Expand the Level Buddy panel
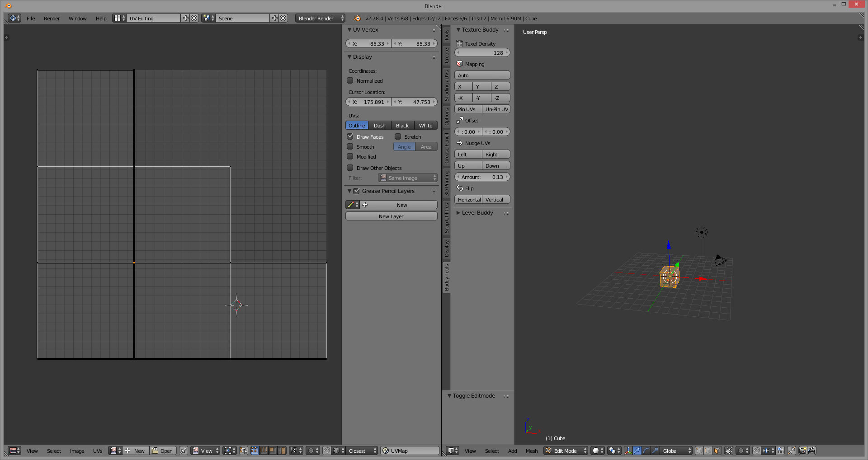This screenshot has width=868, height=460. (477, 213)
